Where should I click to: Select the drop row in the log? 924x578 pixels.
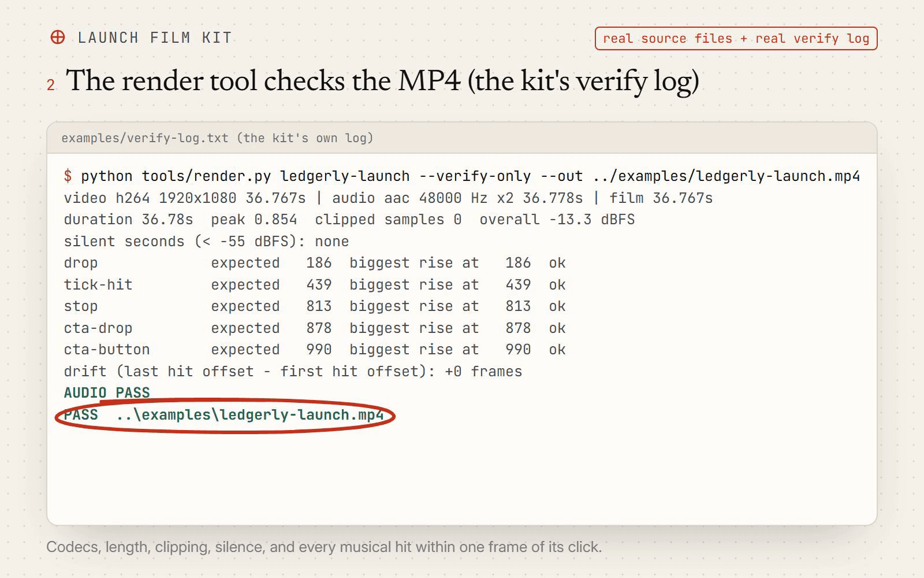coord(315,263)
